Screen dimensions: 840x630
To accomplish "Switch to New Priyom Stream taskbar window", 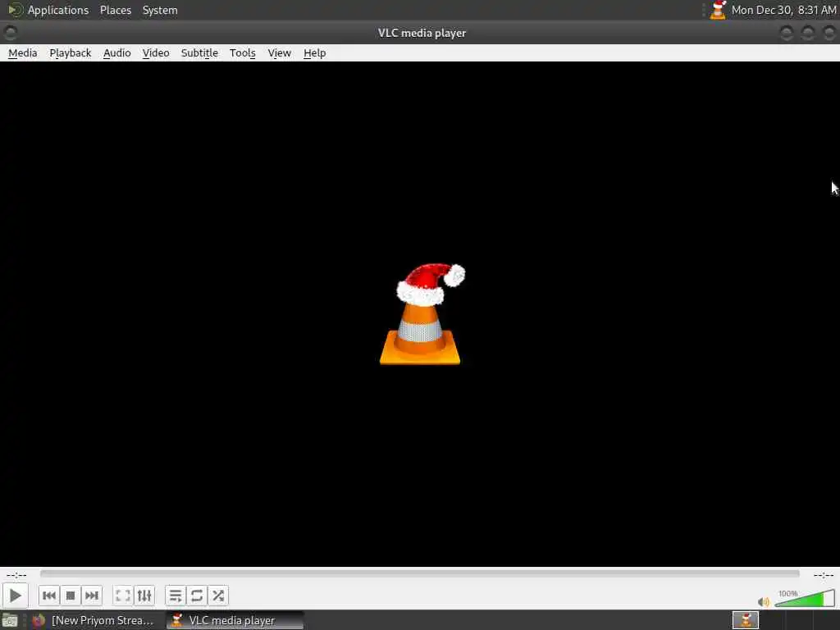I will click(x=94, y=620).
